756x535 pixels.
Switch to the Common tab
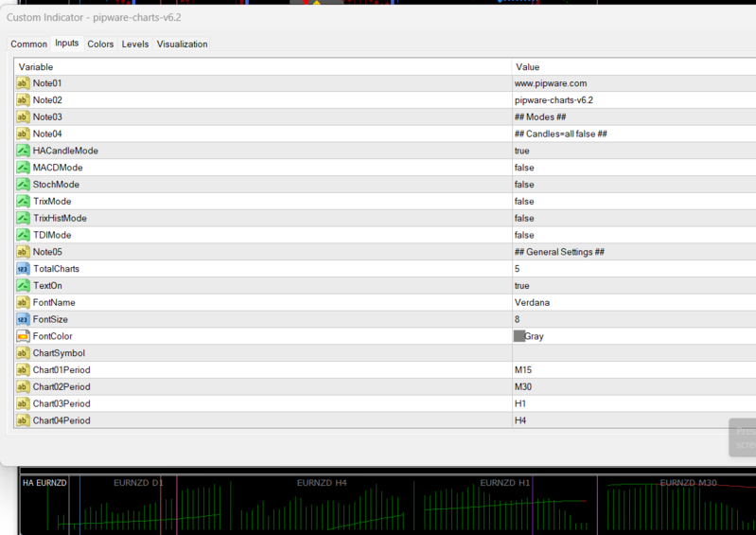[x=29, y=44]
